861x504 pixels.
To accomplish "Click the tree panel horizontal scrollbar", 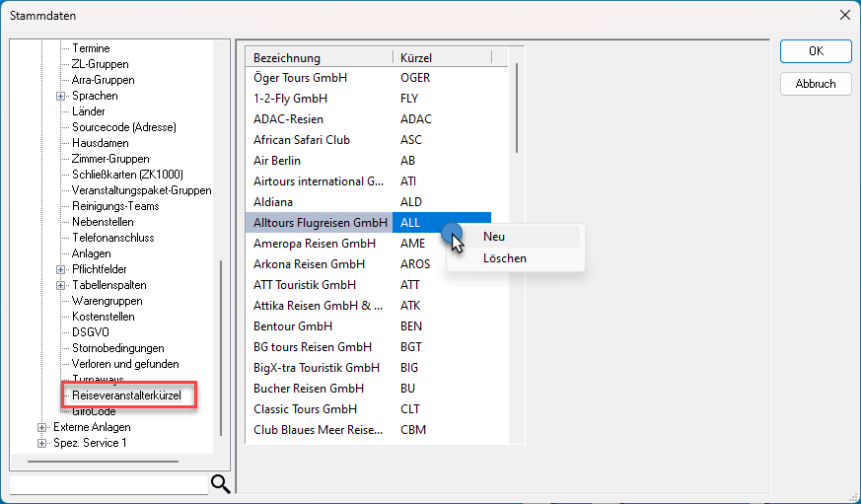I will click(x=104, y=462).
